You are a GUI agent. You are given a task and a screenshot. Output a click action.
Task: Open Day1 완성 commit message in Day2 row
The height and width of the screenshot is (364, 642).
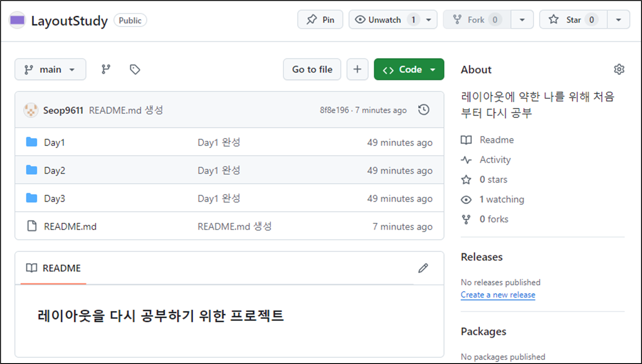point(219,170)
